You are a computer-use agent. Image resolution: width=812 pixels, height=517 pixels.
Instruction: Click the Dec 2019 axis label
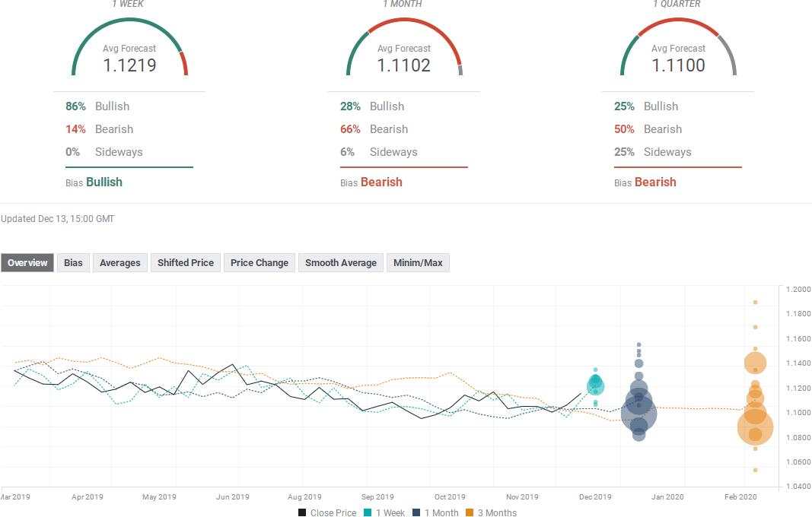click(x=595, y=496)
